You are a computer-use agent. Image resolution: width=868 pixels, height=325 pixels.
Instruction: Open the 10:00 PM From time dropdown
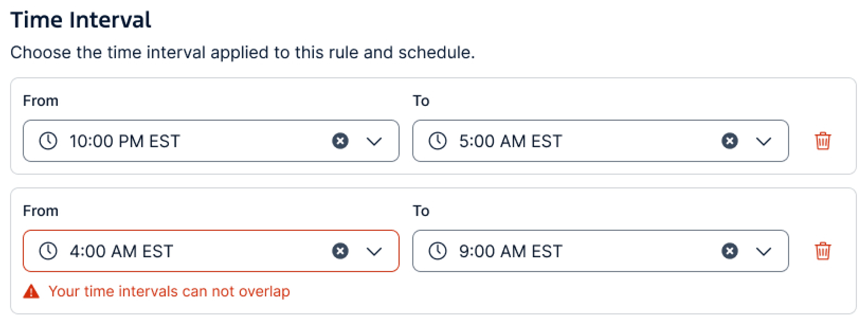375,141
